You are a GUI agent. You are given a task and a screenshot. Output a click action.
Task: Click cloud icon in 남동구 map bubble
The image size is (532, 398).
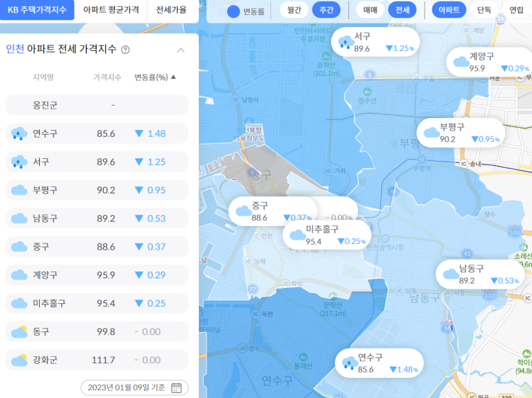[451, 274]
